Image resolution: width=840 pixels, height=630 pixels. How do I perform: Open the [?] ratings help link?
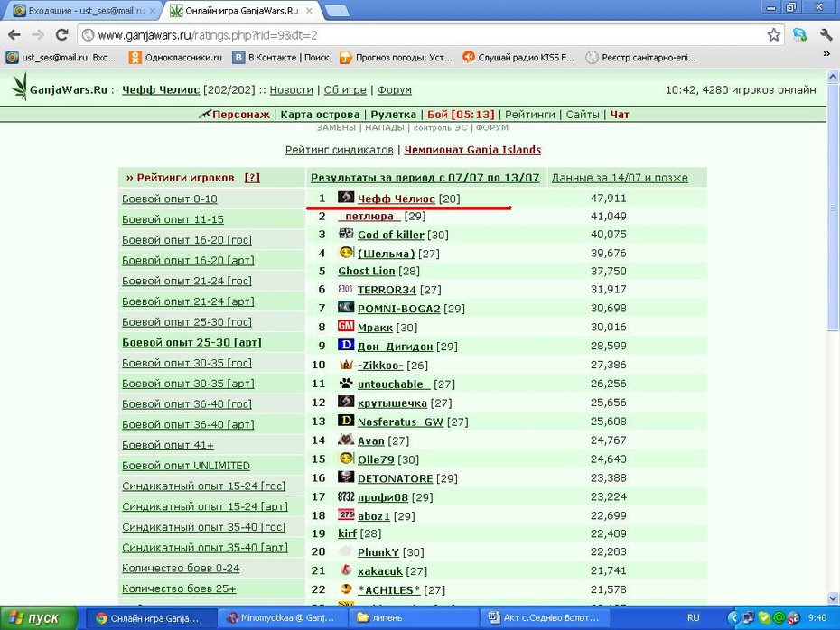[x=252, y=178]
